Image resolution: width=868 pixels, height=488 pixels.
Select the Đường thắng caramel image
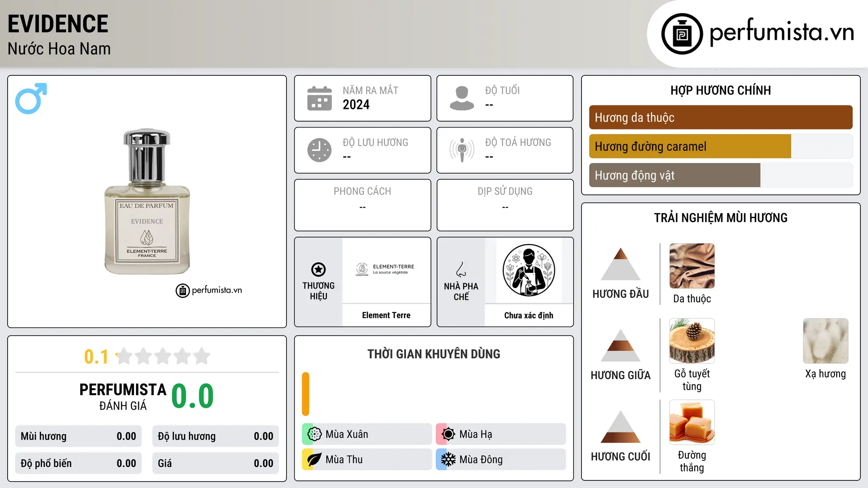click(x=692, y=422)
